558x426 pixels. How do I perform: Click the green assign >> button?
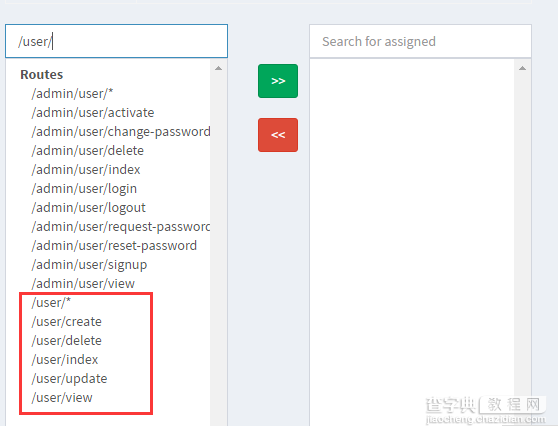pyautogui.click(x=278, y=81)
